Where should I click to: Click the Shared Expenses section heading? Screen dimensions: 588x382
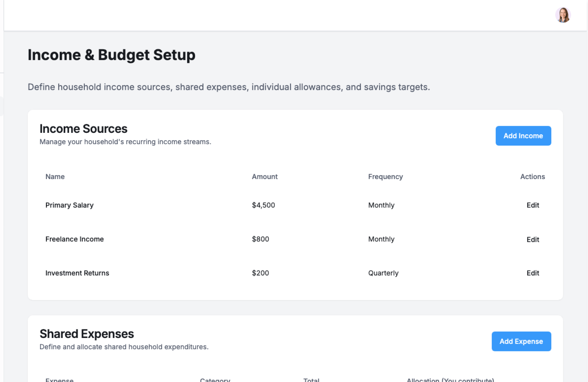coord(87,334)
